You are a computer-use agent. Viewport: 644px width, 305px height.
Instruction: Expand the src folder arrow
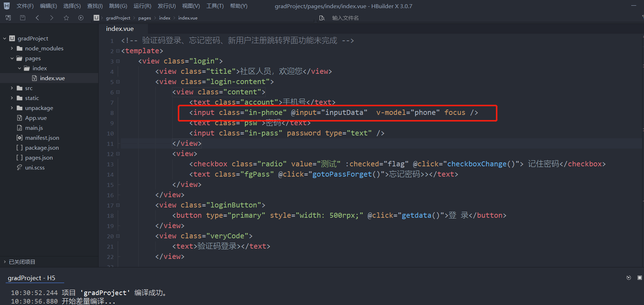coord(12,88)
